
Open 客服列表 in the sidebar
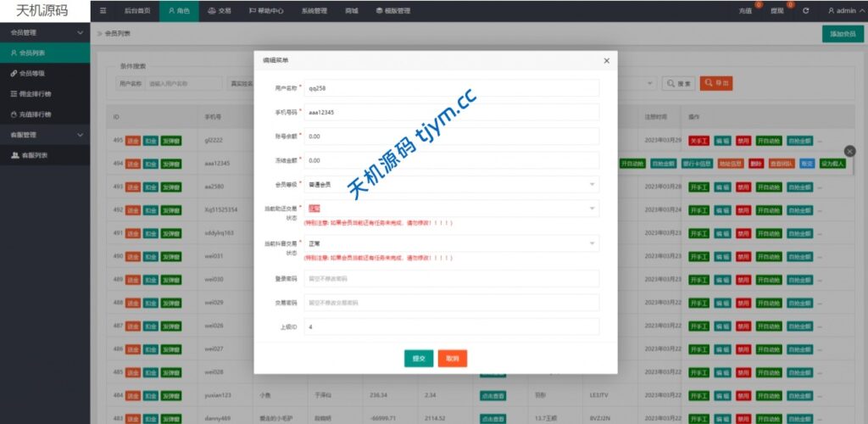click(x=34, y=155)
